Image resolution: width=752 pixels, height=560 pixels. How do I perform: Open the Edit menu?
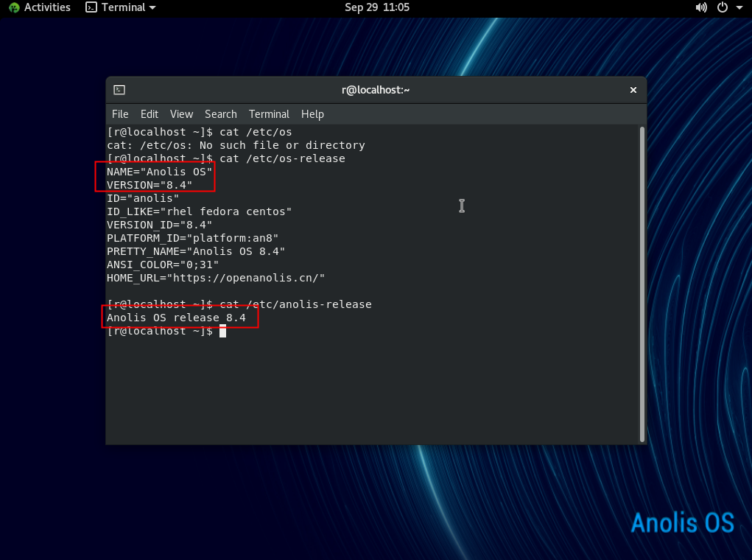150,114
